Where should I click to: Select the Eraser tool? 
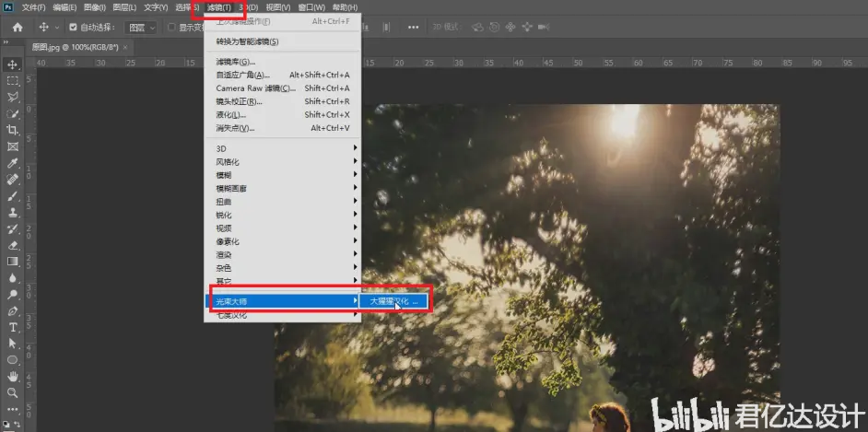[x=12, y=245]
